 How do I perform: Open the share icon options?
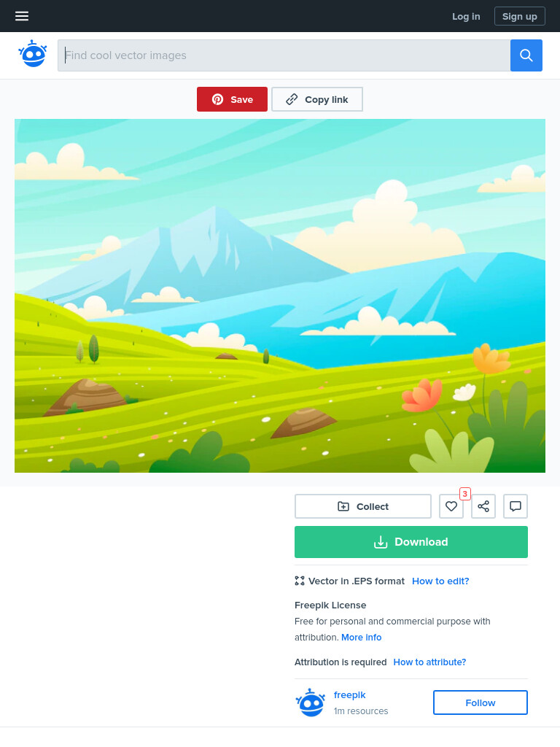(x=483, y=506)
